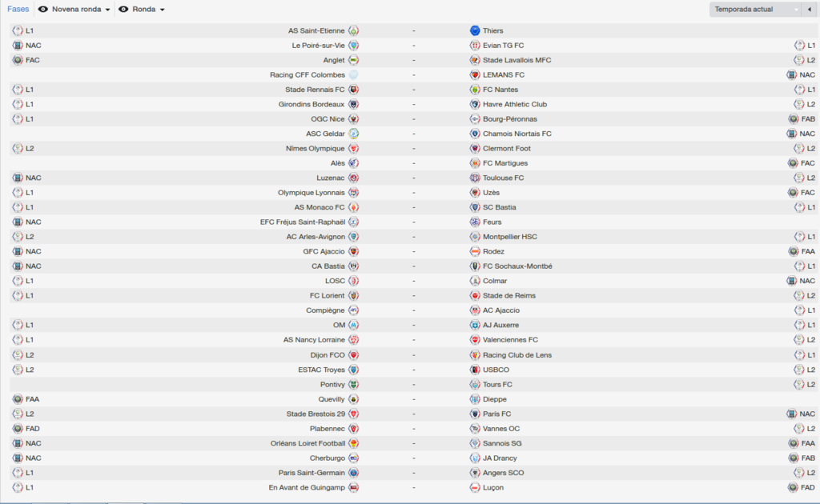Viewport: 820px width, 504px height.
Task: Open the Stade Rennais FC team link
Action: tap(315, 90)
